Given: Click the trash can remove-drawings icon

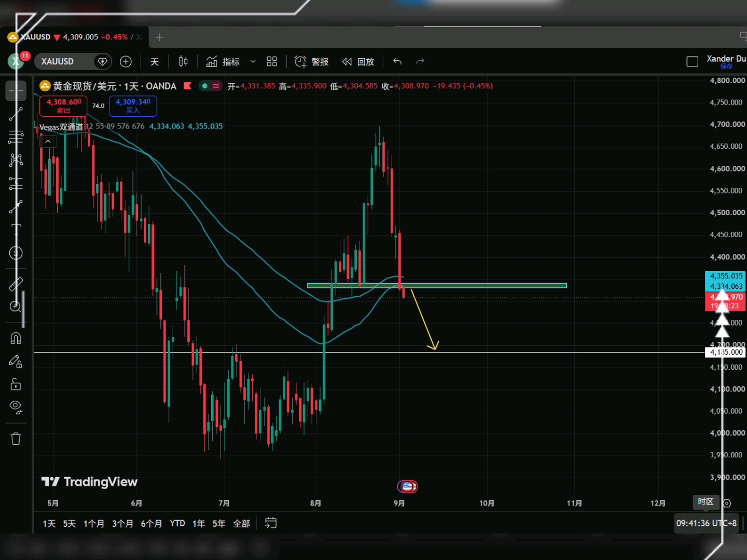Looking at the screenshot, I should (x=16, y=439).
